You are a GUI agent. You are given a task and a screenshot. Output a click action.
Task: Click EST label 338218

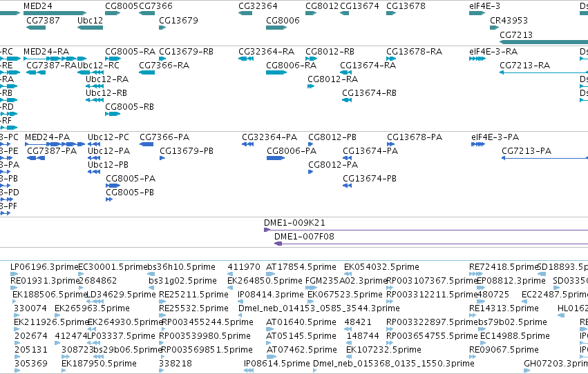(x=176, y=364)
